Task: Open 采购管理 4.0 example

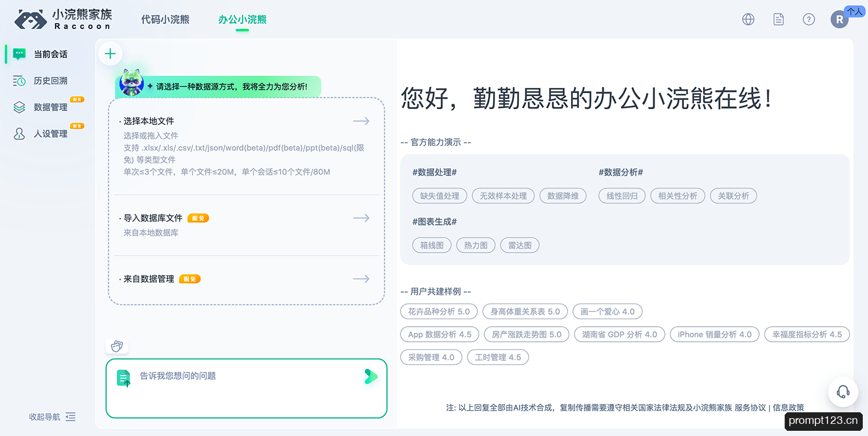Action: pos(432,357)
